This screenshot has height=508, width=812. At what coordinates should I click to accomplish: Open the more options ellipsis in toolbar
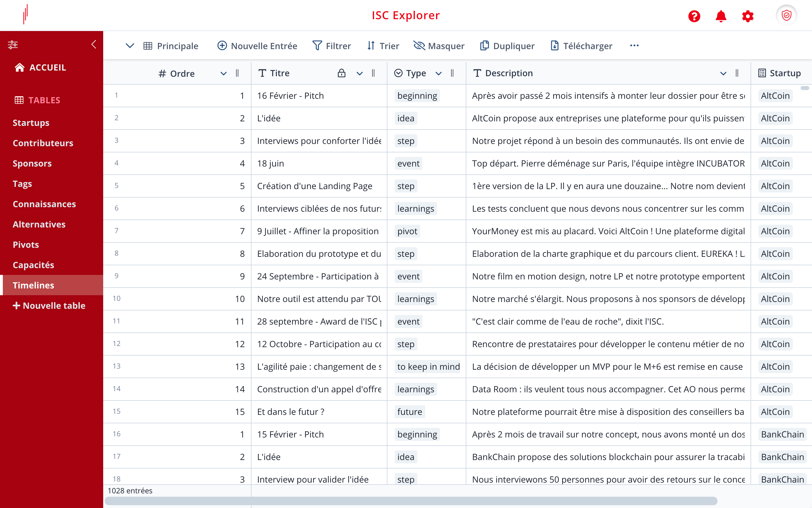[634, 46]
